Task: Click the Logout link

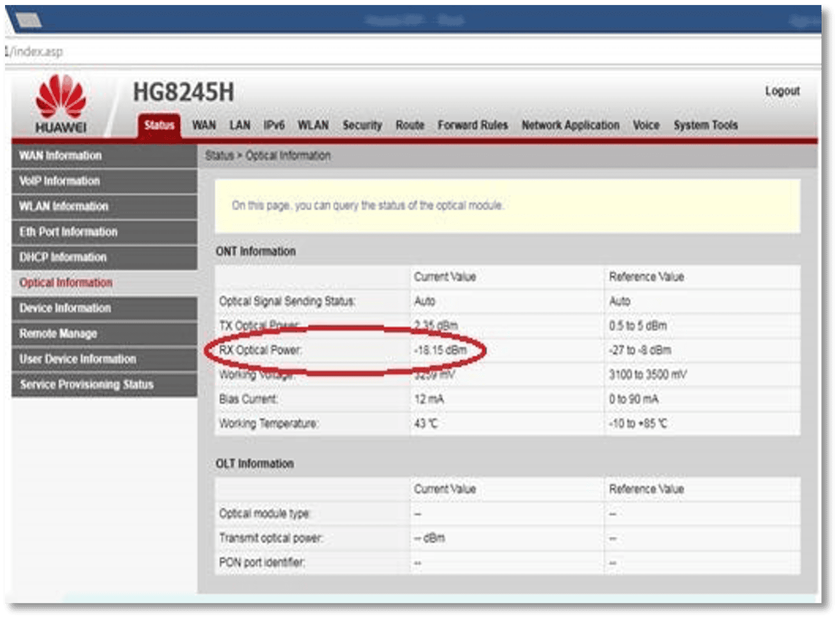Action: pos(782,91)
